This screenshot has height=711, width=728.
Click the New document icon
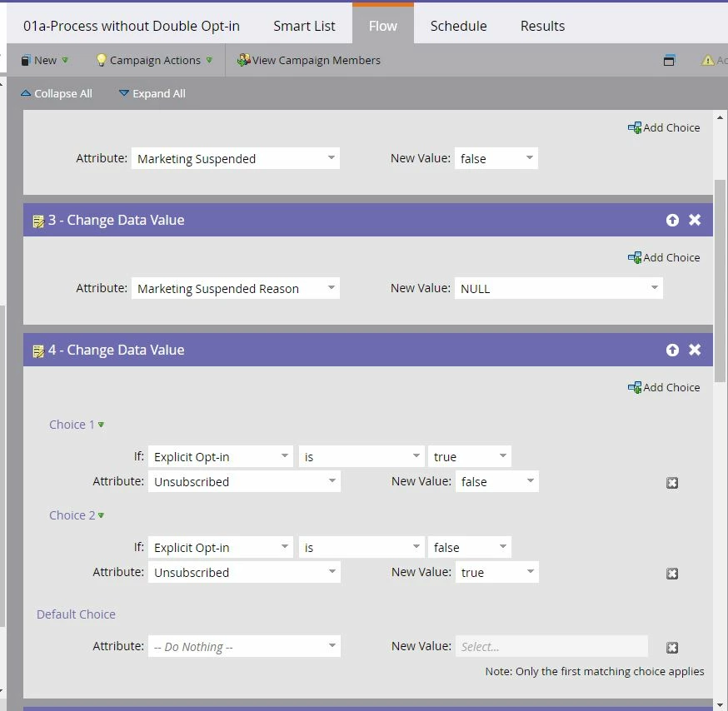[26, 60]
